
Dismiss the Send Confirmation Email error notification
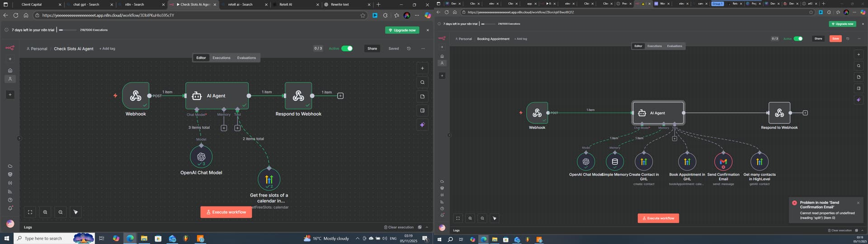858,203
